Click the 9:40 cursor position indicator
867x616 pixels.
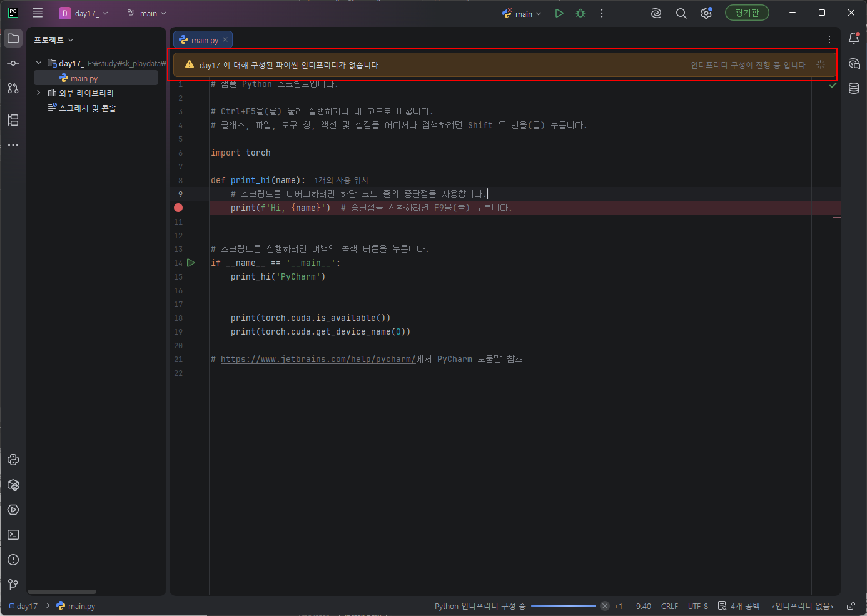644,607
